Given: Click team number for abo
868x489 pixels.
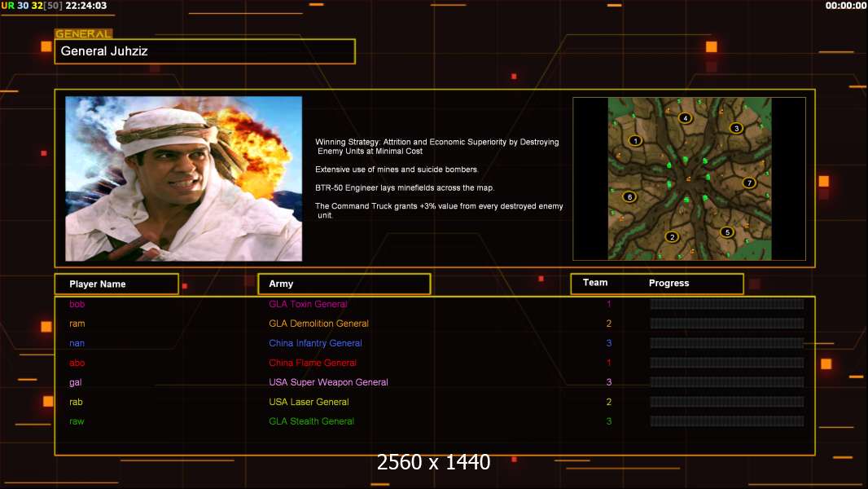Looking at the screenshot, I should [609, 363].
